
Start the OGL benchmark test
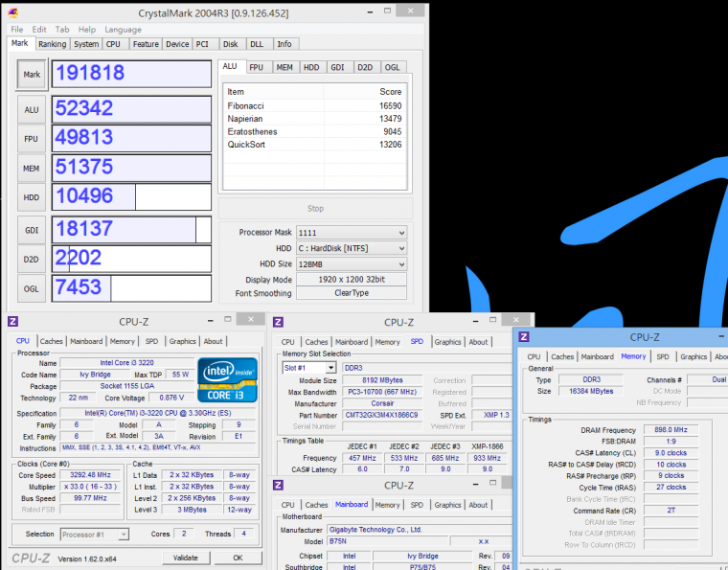point(32,288)
